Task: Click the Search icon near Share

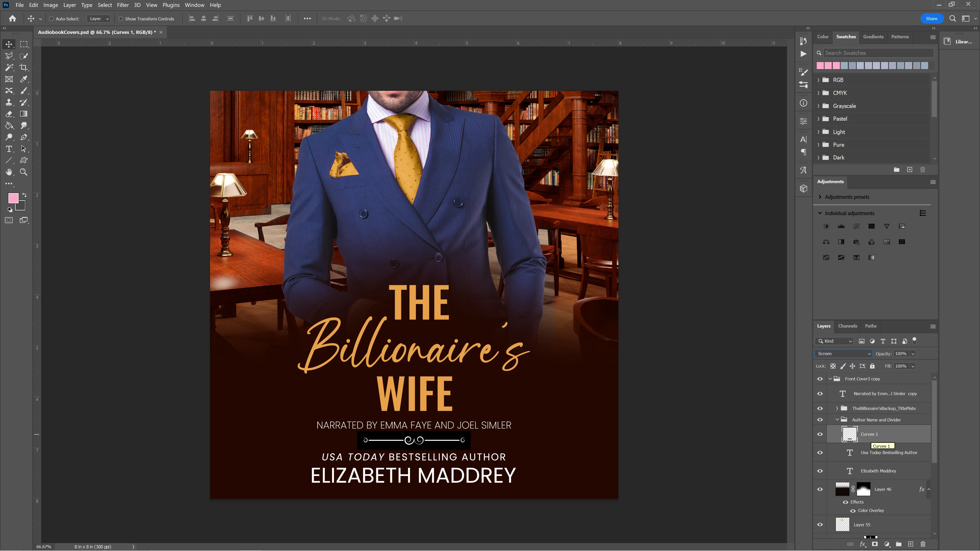Action: (952, 19)
